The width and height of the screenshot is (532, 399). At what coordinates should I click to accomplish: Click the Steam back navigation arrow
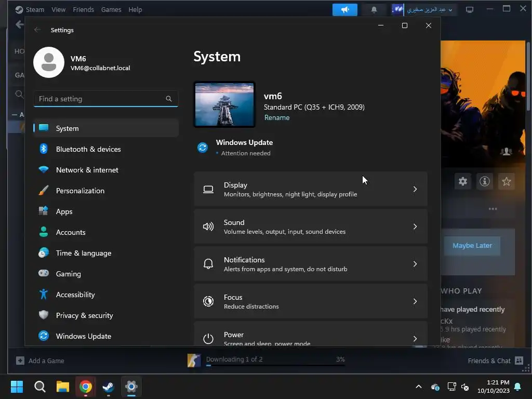[x=19, y=24]
